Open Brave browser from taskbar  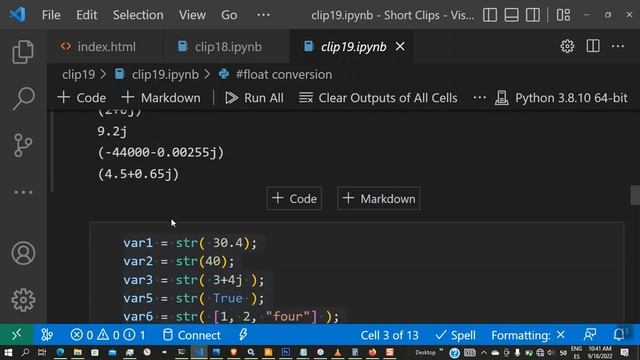point(233,352)
